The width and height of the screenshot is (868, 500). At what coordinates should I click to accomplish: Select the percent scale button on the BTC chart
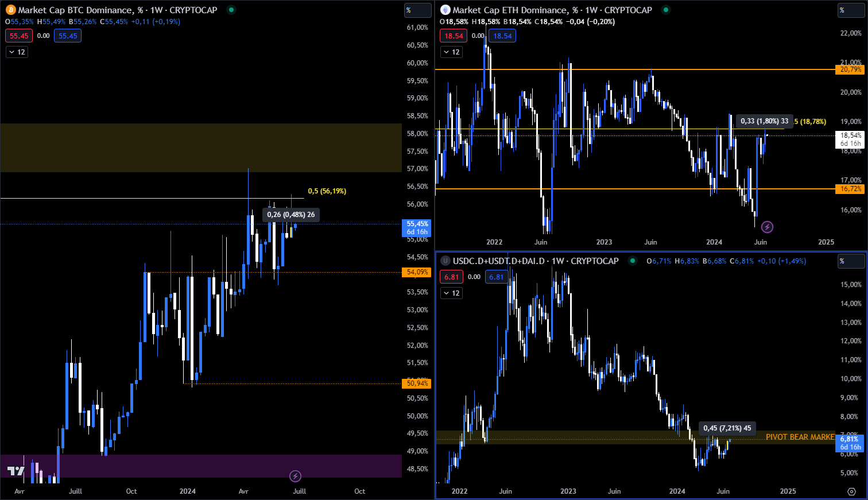(x=417, y=10)
